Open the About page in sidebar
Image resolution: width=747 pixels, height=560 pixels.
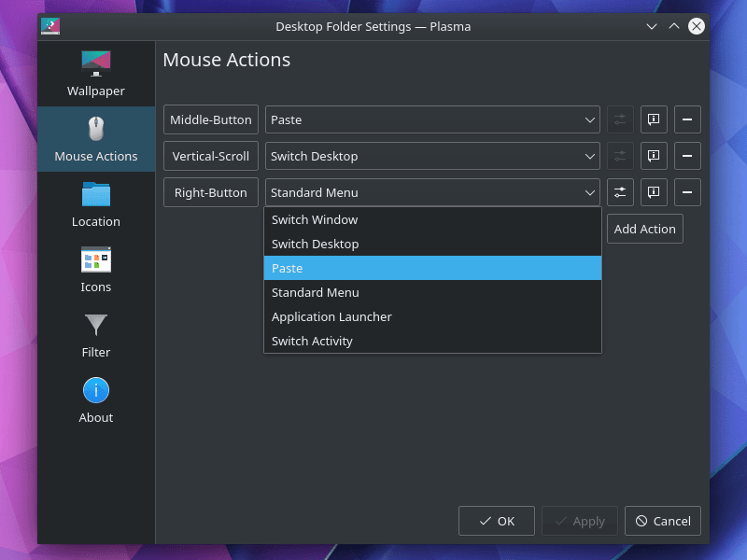coord(95,400)
